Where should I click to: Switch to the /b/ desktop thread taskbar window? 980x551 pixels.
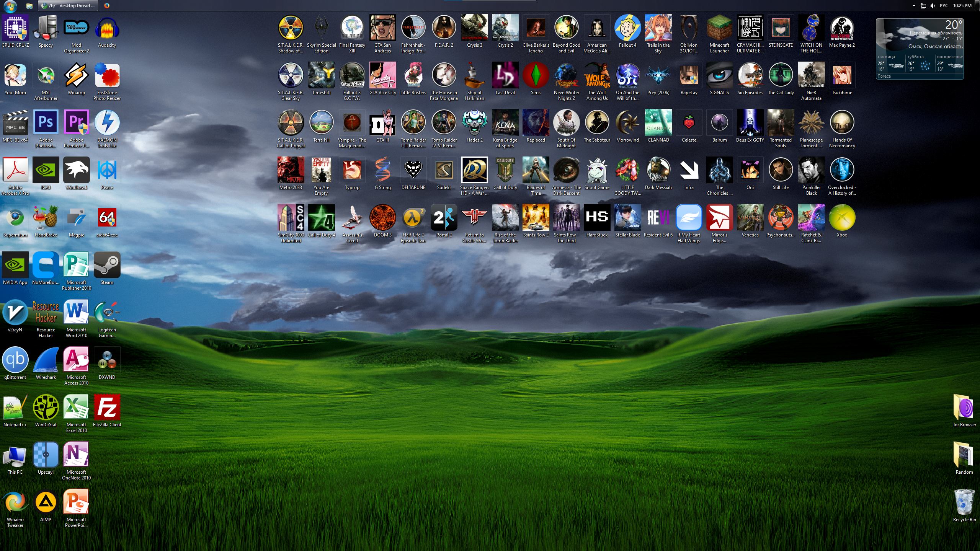[x=69, y=6]
